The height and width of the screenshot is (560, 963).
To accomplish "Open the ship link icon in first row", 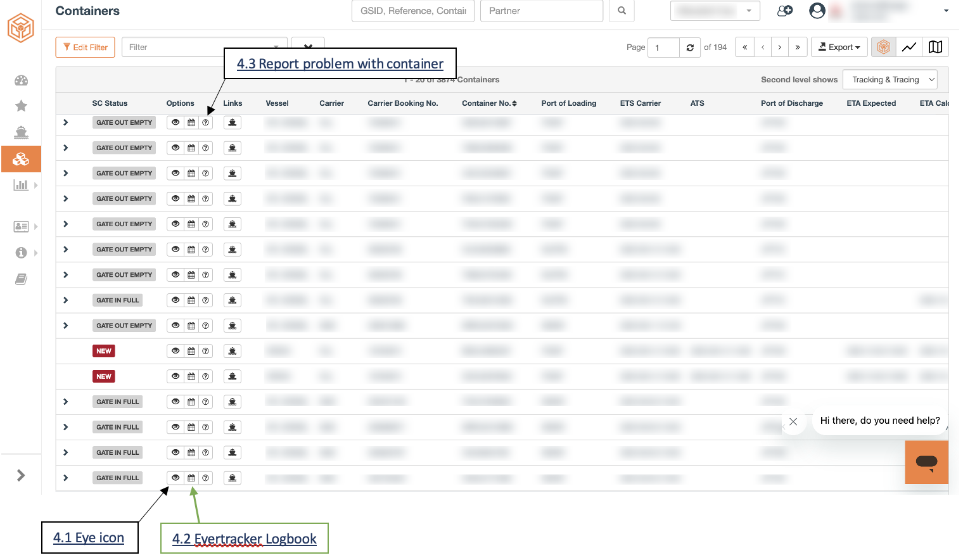I will [x=233, y=123].
